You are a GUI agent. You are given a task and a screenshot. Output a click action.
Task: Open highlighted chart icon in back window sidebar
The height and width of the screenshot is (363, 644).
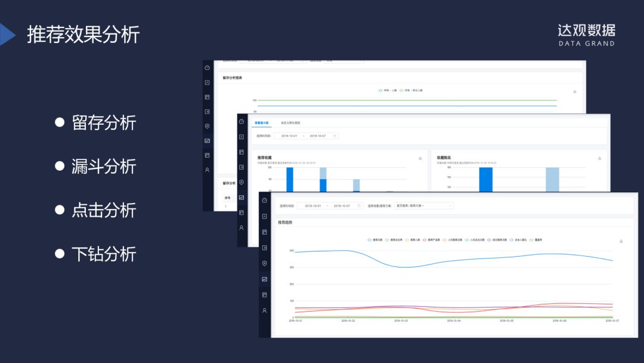point(208,140)
